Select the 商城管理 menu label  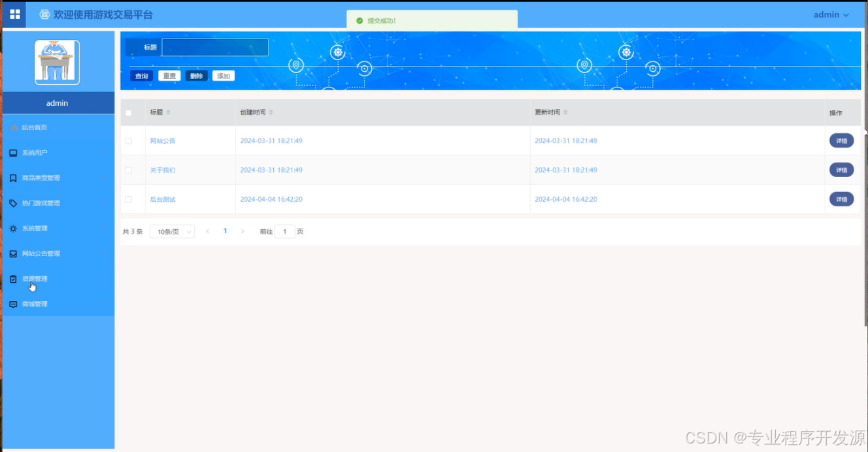(35, 304)
